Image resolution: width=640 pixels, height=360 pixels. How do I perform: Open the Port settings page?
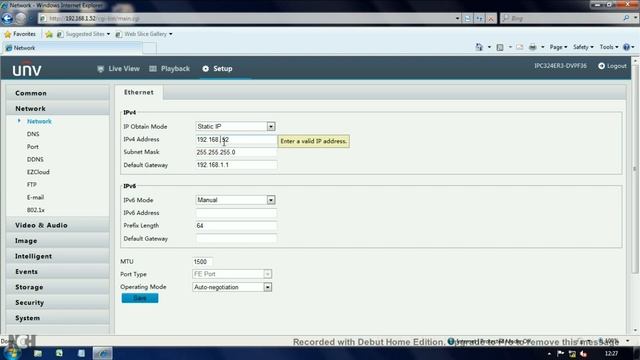(33, 147)
